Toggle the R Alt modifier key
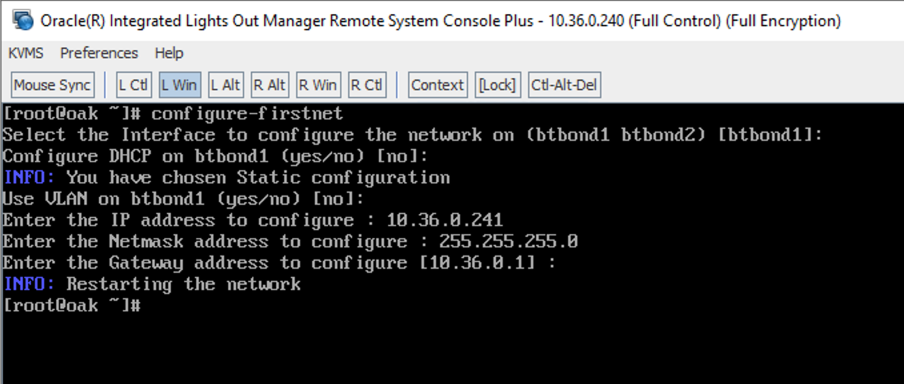 click(269, 85)
